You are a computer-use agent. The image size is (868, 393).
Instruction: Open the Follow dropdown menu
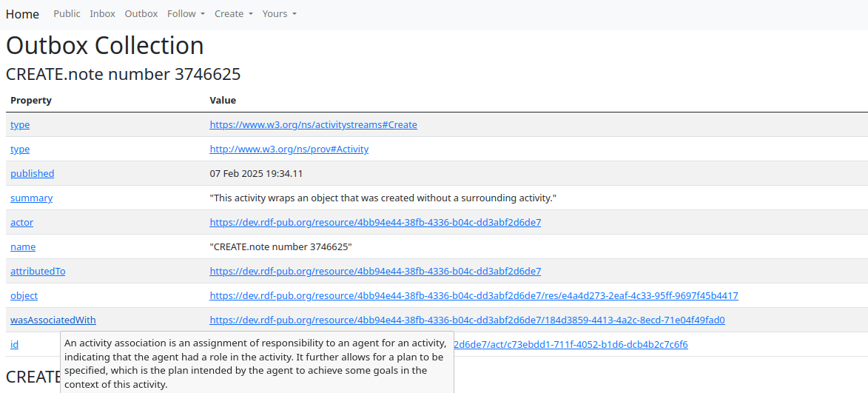point(186,14)
